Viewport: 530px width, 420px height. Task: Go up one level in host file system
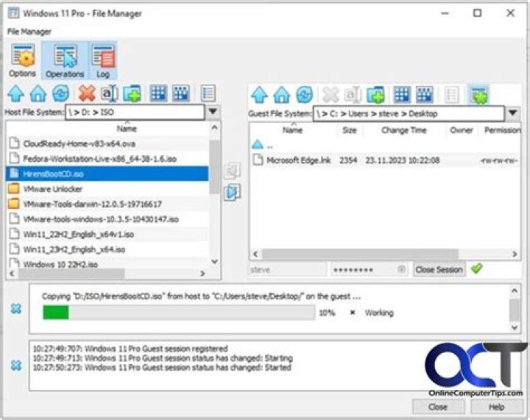tap(15, 93)
